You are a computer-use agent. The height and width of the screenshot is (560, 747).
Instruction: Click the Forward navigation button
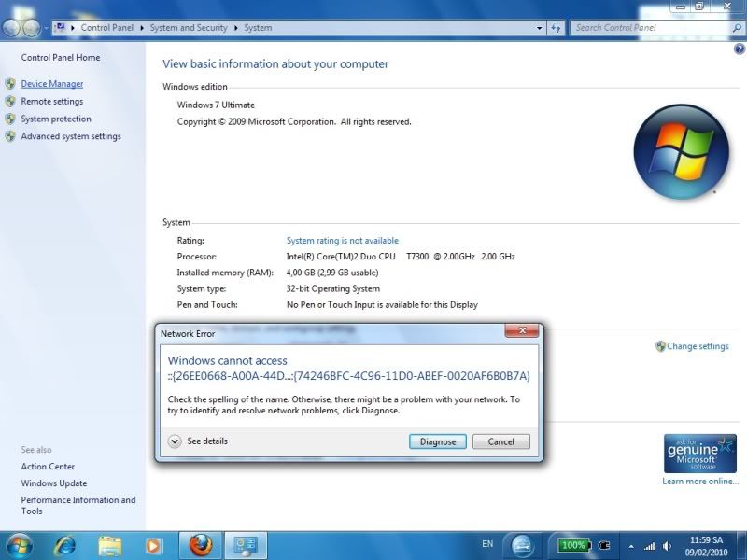coord(31,28)
